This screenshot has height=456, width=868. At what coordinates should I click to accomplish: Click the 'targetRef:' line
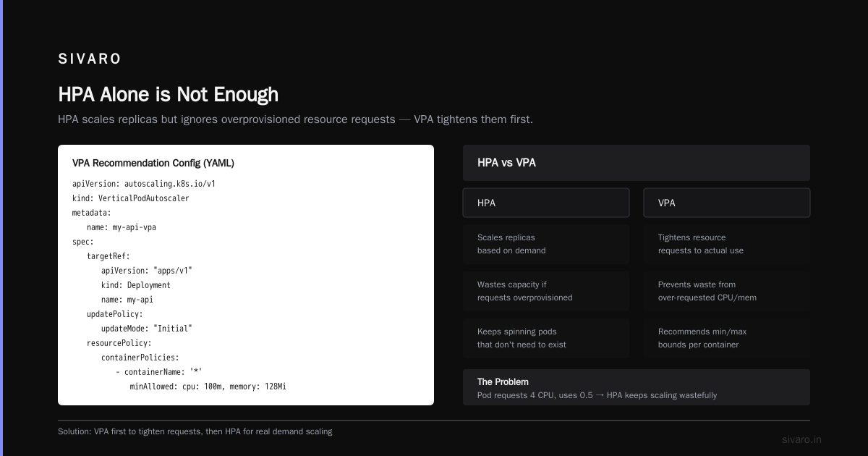pos(109,256)
